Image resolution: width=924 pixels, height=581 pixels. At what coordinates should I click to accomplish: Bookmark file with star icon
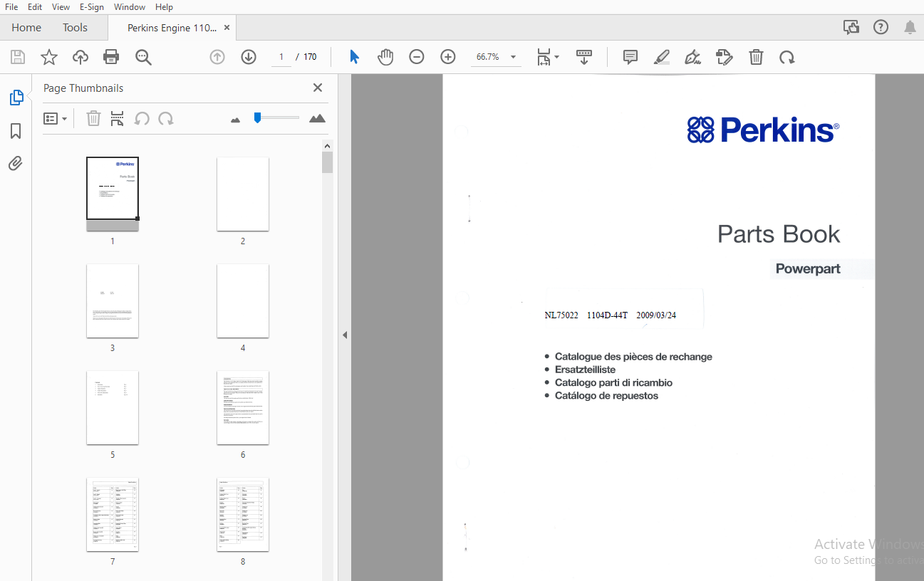coord(49,57)
